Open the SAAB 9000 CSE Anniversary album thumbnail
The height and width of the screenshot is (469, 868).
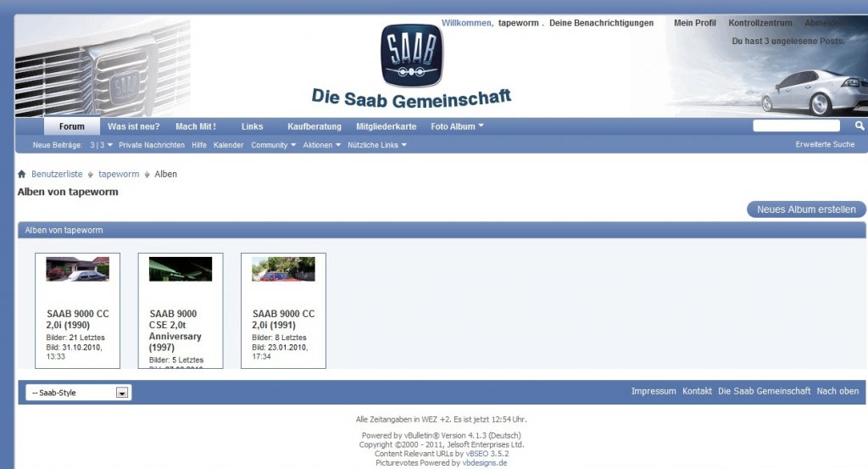point(181,269)
